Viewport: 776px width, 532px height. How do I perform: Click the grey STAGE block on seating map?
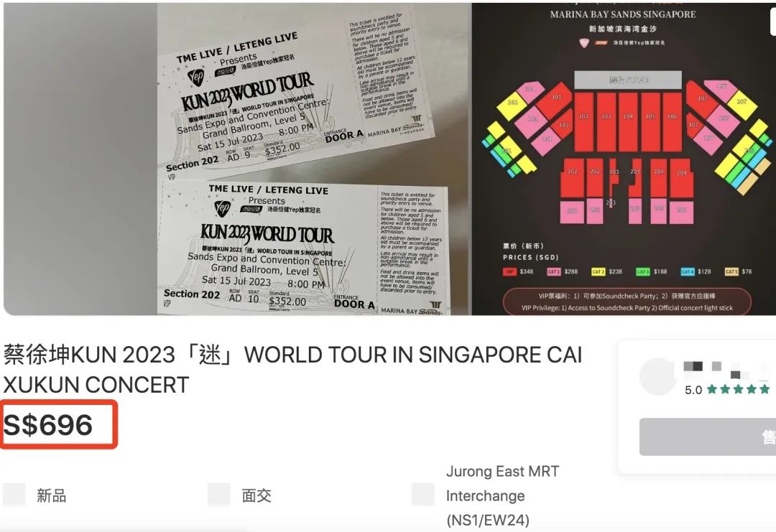point(628,80)
